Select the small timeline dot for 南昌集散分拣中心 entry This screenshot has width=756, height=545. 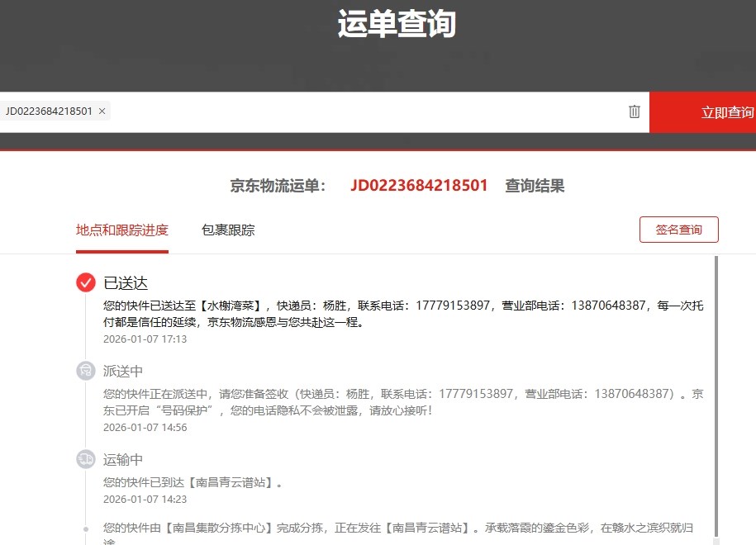pos(86,528)
